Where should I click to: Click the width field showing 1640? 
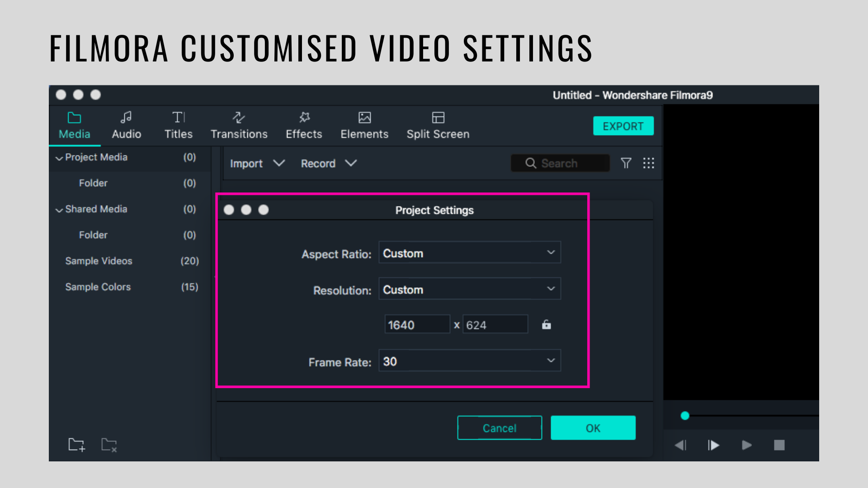coord(417,324)
